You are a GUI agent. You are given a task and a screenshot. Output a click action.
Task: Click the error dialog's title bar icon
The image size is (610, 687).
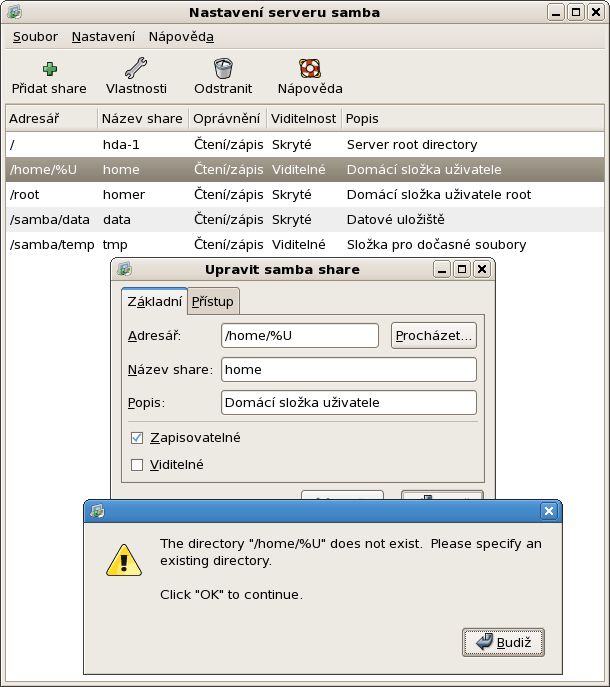(x=97, y=511)
